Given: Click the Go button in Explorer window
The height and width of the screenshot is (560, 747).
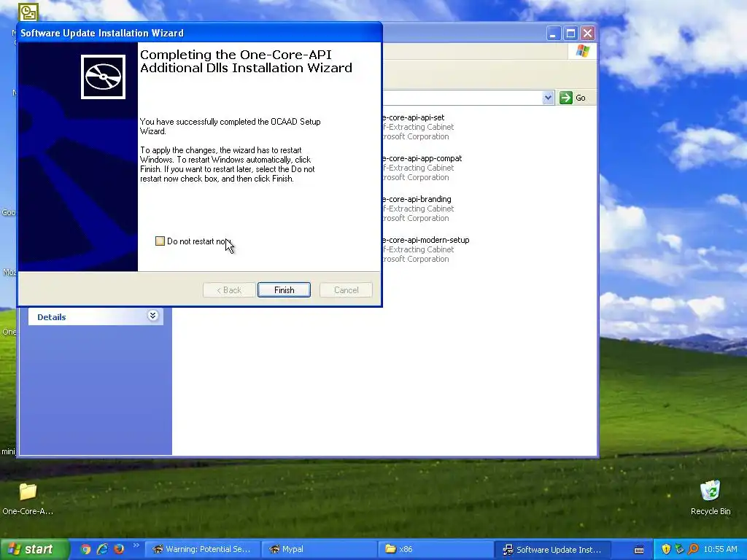Looking at the screenshot, I should coord(573,98).
